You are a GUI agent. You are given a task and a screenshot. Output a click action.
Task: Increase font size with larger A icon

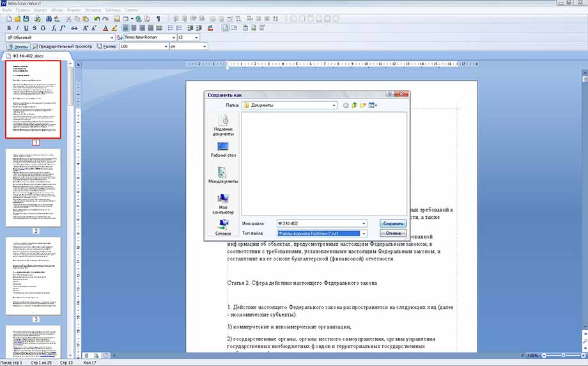pos(86,28)
